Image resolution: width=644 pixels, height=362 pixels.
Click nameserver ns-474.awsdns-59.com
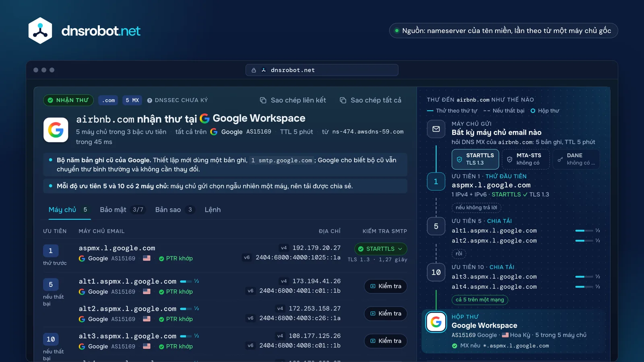pyautogui.click(x=368, y=132)
